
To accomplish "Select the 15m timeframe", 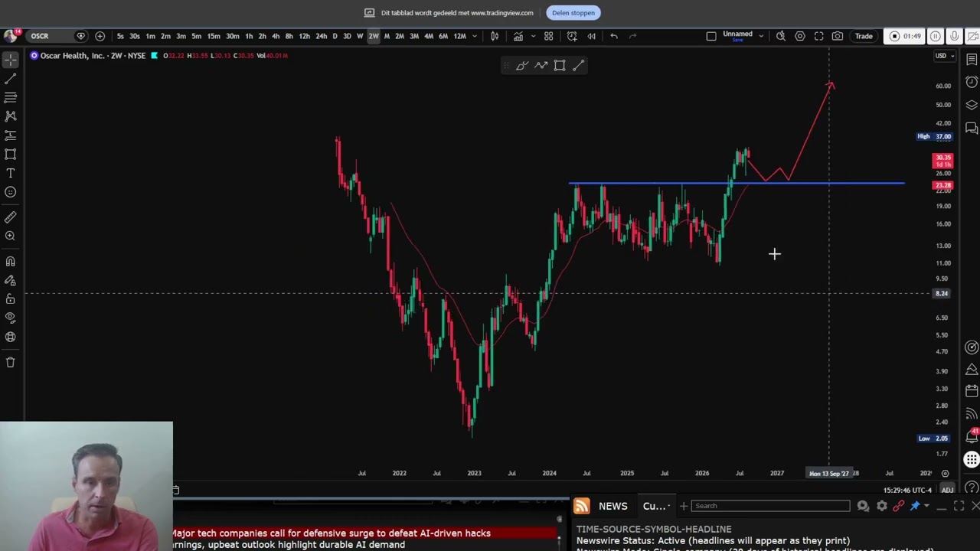I will click(x=214, y=36).
